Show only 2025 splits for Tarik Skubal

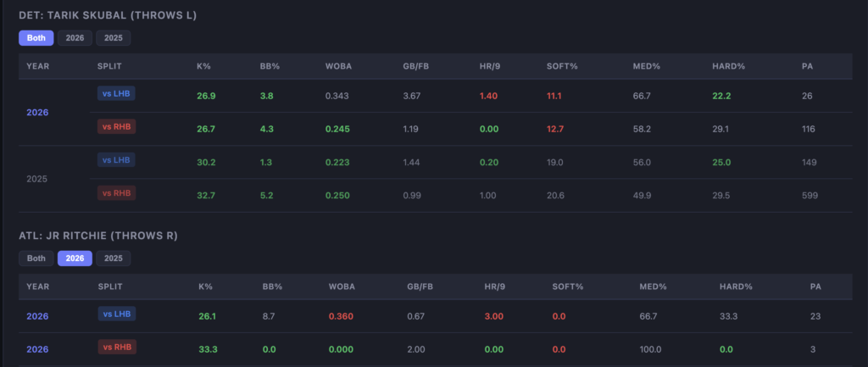pyautogui.click(x=113, y=38)
